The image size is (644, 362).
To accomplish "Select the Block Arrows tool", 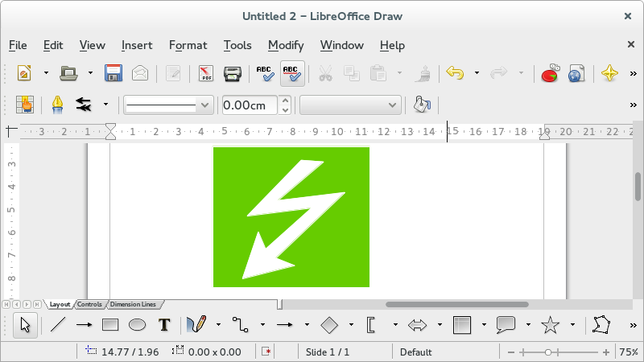I will [417, 325].
